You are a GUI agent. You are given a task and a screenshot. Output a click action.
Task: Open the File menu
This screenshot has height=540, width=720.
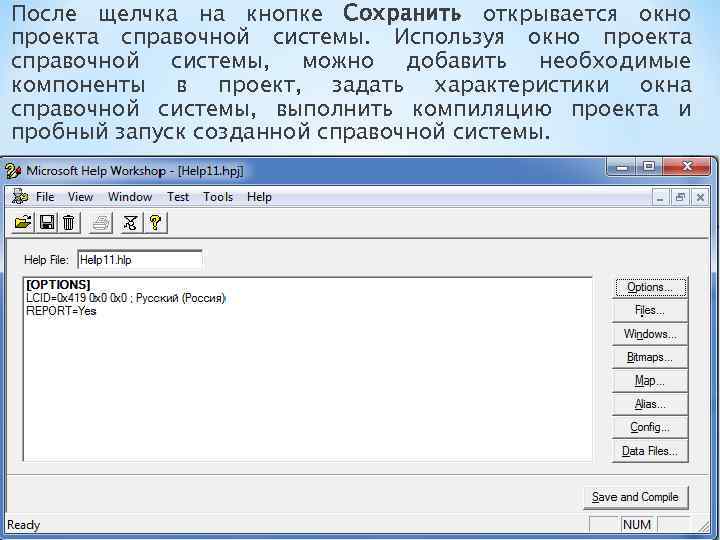click(45, 197)
